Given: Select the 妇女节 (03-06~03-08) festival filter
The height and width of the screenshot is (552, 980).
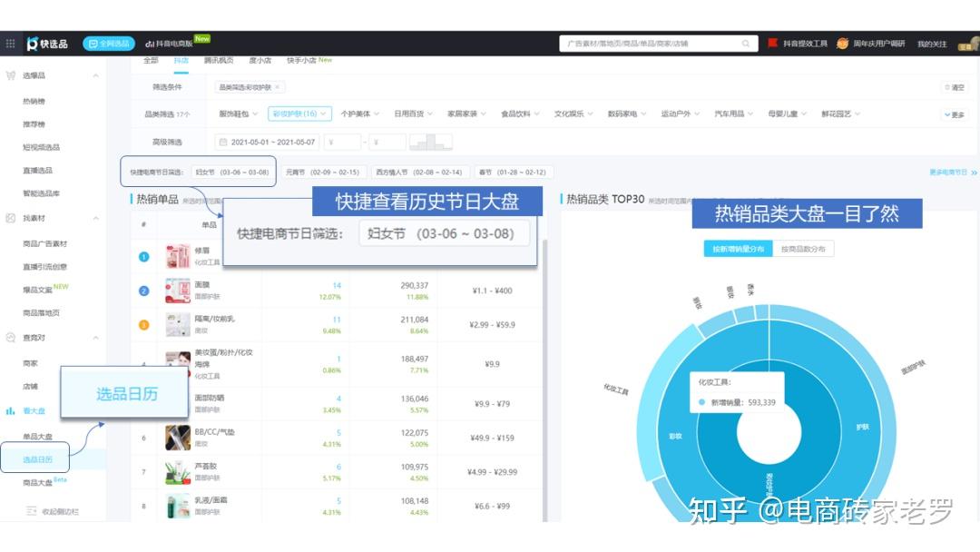Looking at the screenshot, I should tap(232, 172).
